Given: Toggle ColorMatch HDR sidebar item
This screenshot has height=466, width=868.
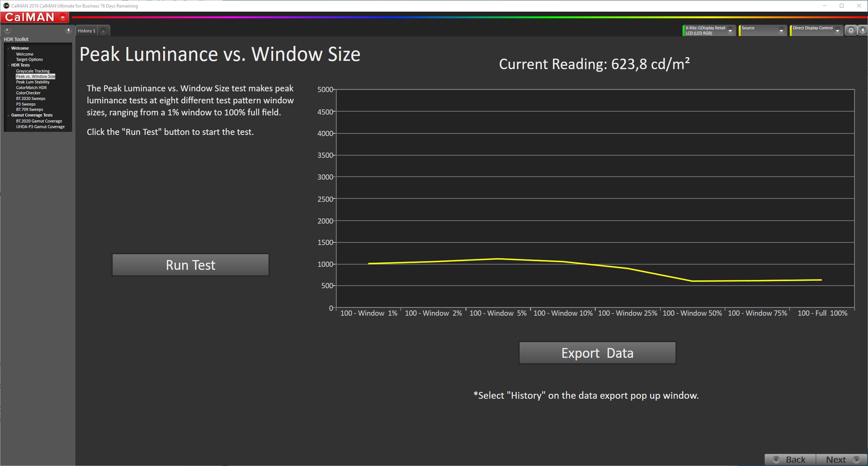Looking at the screenshot, I should pyautogui.click(x=30, y=87).
